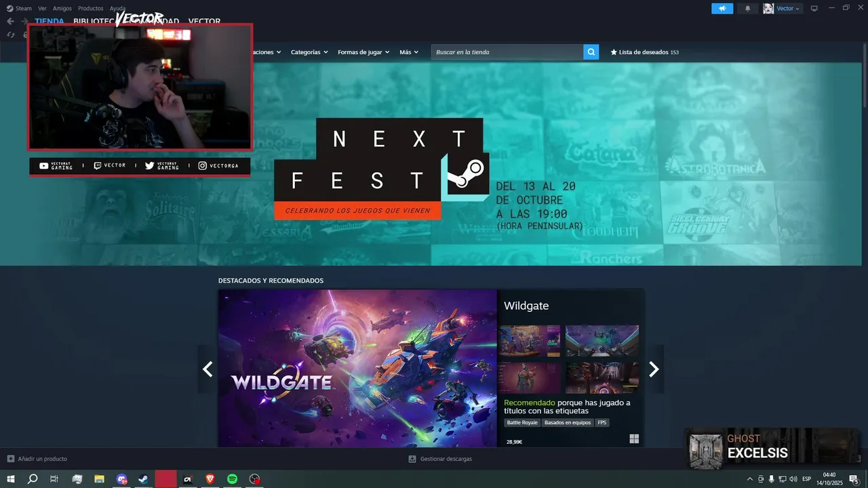Click the system tray microphone icon
The height and width of the screenshot is (488, 868).
(x=772, y=479)
